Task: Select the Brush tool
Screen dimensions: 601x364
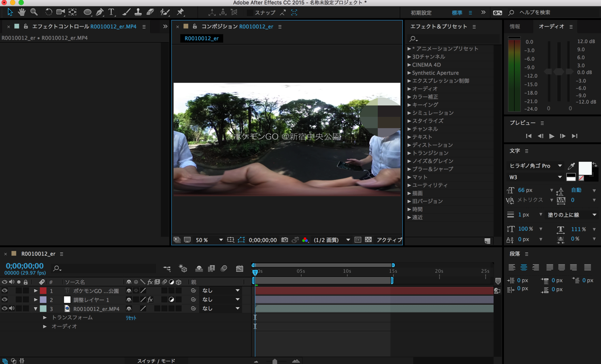Action: [126, 12]
